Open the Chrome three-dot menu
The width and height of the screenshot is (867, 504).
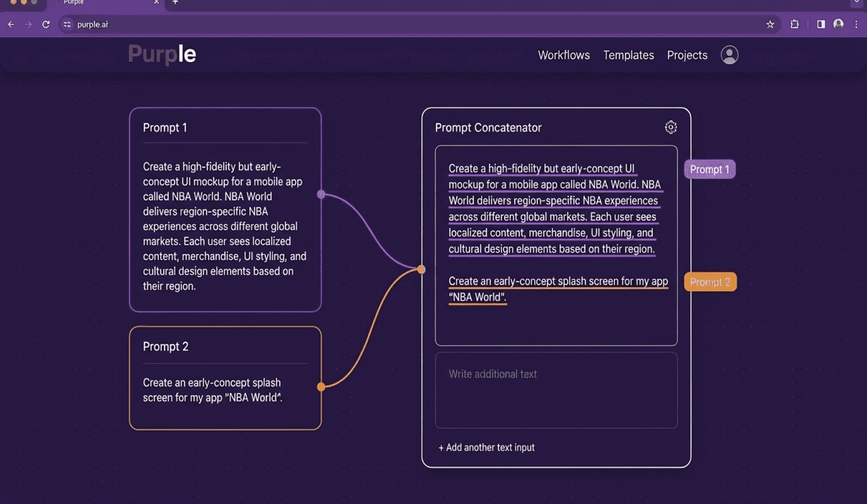856,24
